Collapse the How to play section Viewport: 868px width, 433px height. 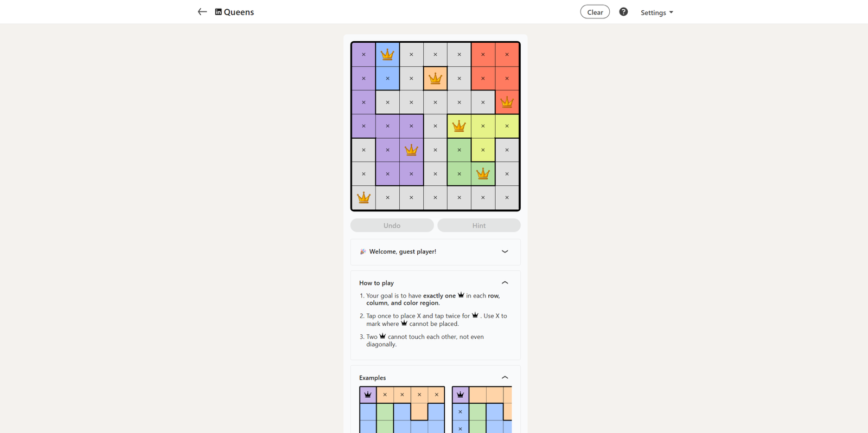(x=505, y=283)
